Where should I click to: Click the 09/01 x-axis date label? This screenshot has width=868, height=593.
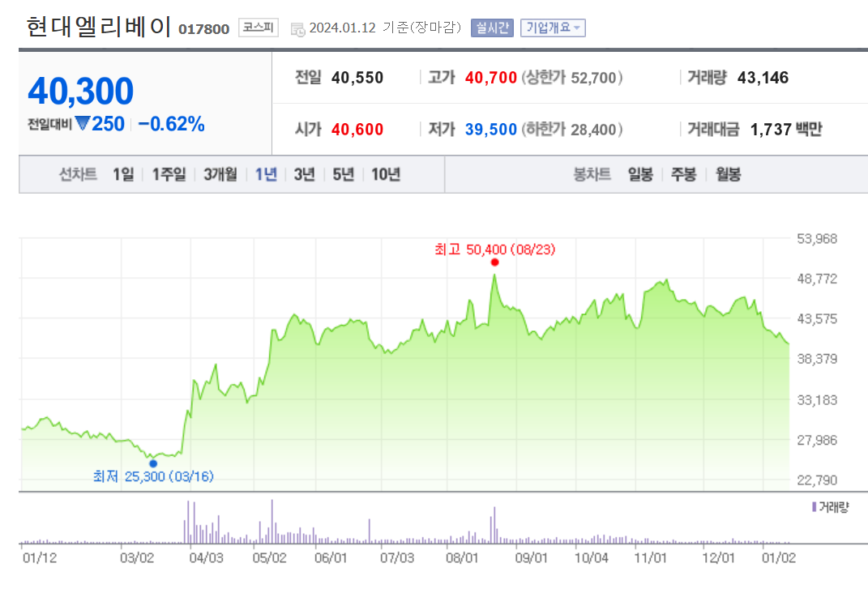[531, 557]
